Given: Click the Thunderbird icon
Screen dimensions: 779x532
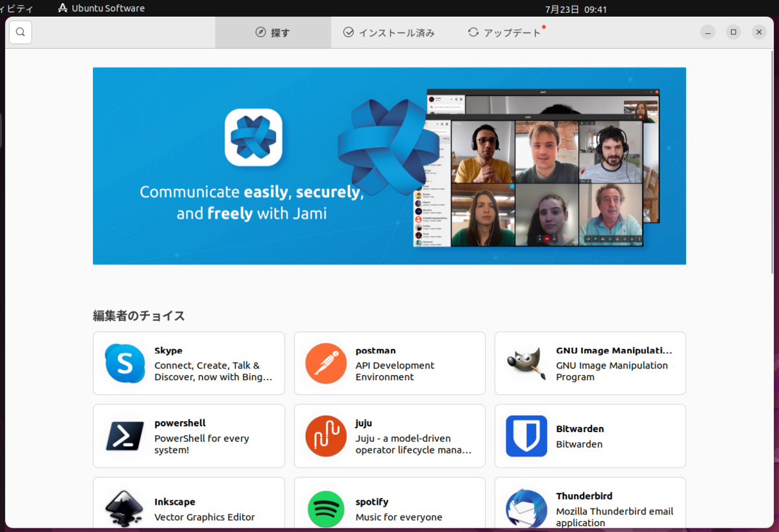Looking at the screenshot, I should [526, 509].
